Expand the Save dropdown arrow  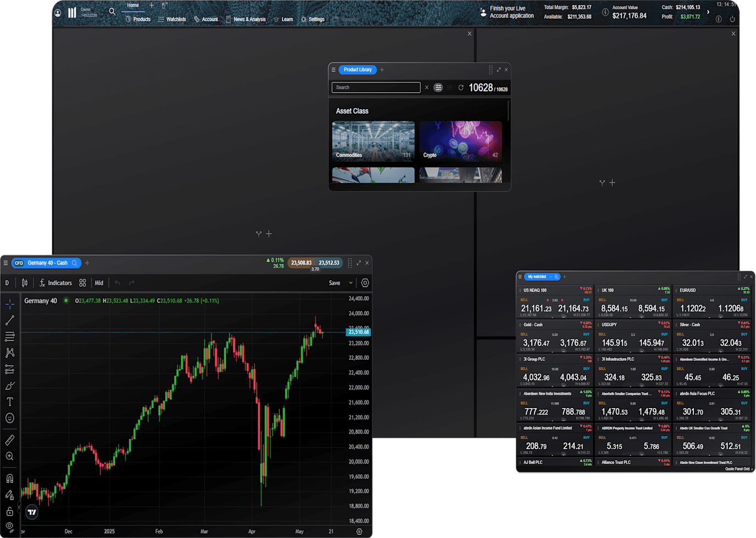tap(351, 283)
